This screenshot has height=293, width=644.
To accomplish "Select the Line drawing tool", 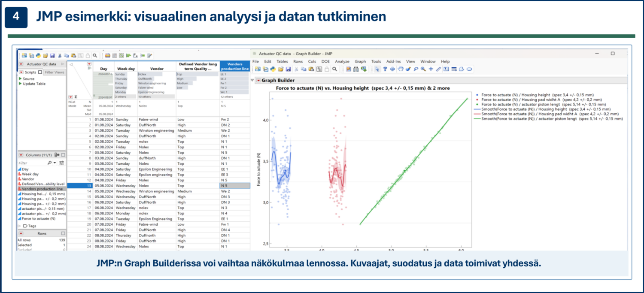I will click(438, 69).
